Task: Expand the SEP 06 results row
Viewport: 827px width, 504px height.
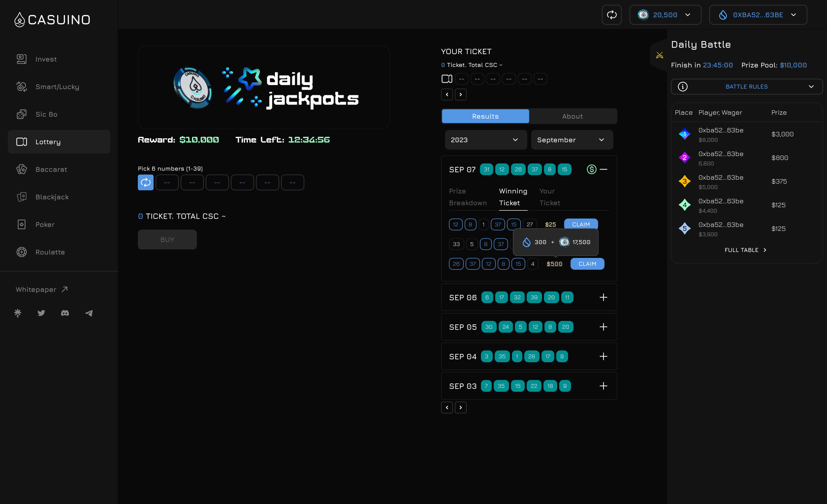Action: pos(603,298)
